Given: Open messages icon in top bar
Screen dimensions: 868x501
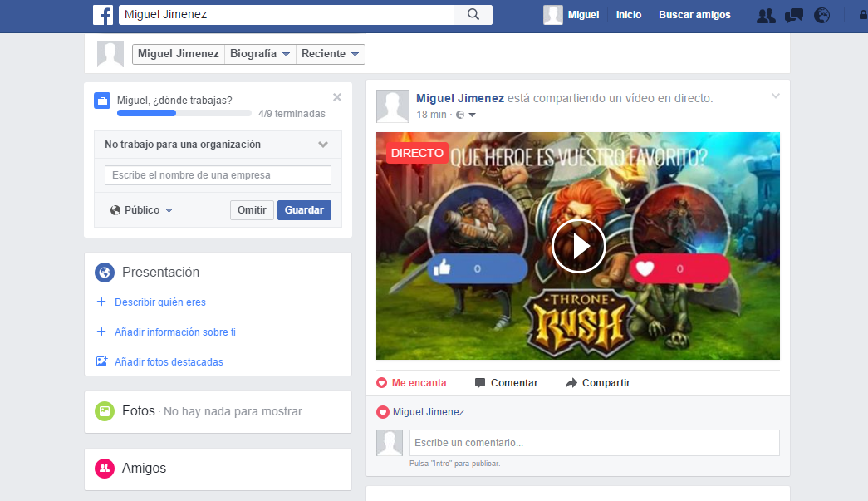Looking at the screenshot, I should tap(794, 16).
